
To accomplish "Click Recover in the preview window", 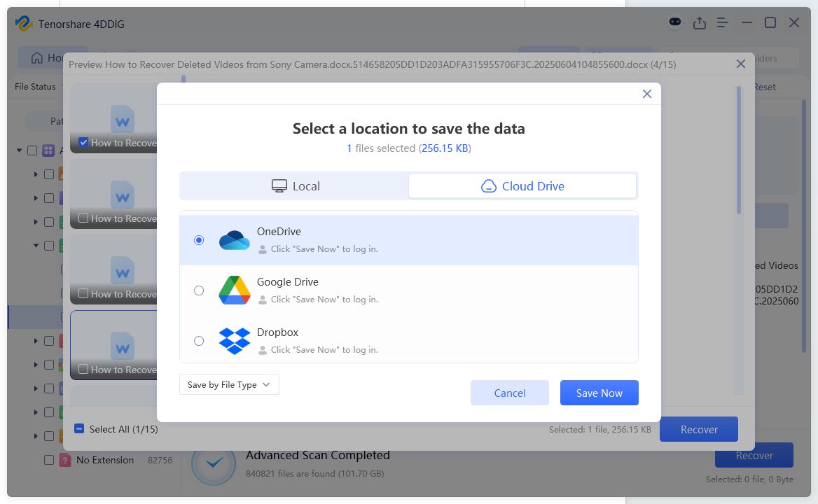I will (698, 430).
